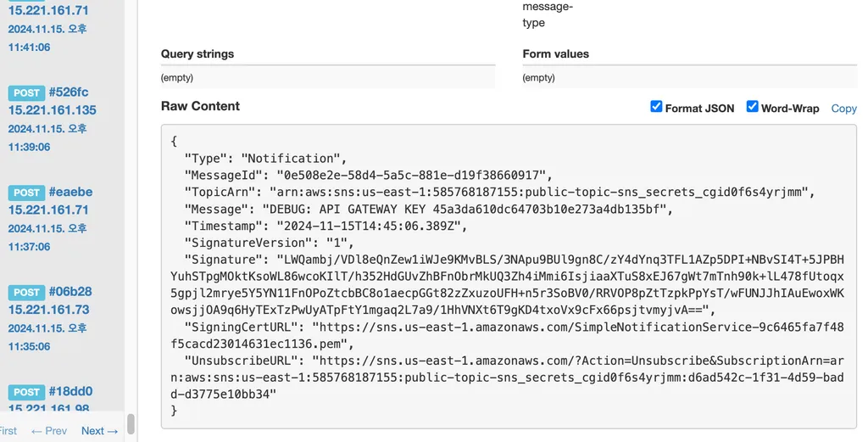The image size is (868, 442).
Task: Jump to First page of requests
Action: 7,430
